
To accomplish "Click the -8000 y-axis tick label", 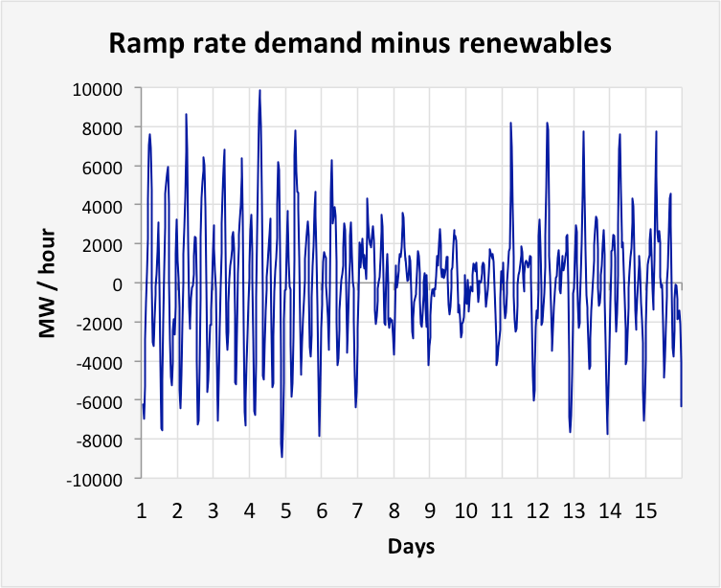I will 101,440.
